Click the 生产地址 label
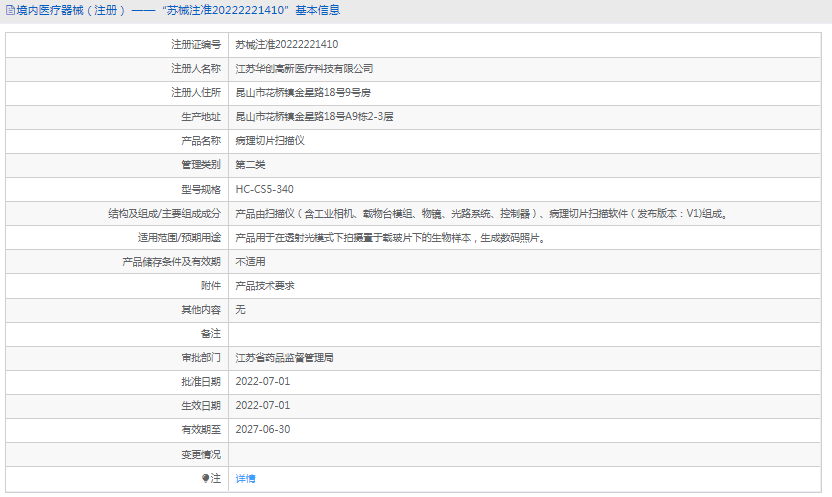832x497 pixels. tap(201, 117)
